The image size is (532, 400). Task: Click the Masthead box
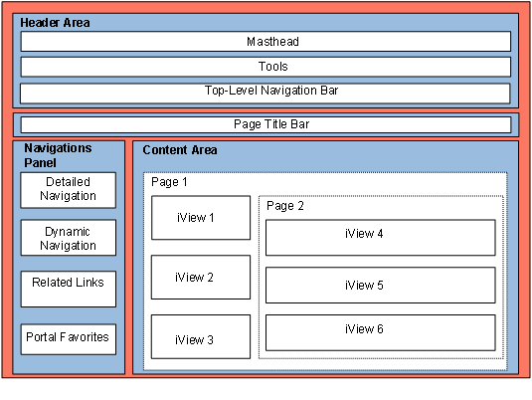tap(266, 42)
